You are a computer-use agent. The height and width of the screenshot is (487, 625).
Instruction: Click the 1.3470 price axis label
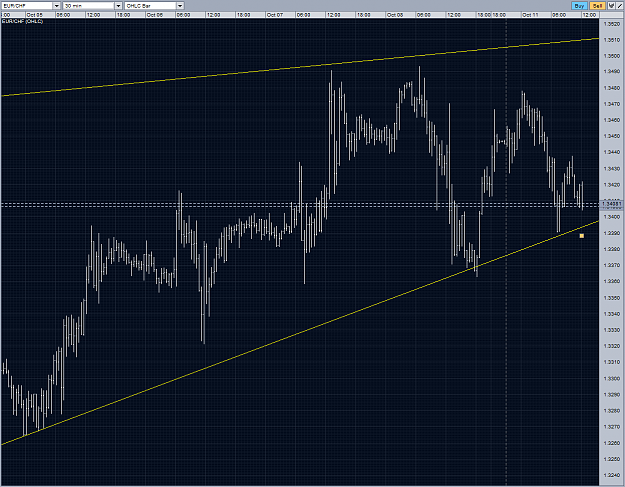(612, 104)
